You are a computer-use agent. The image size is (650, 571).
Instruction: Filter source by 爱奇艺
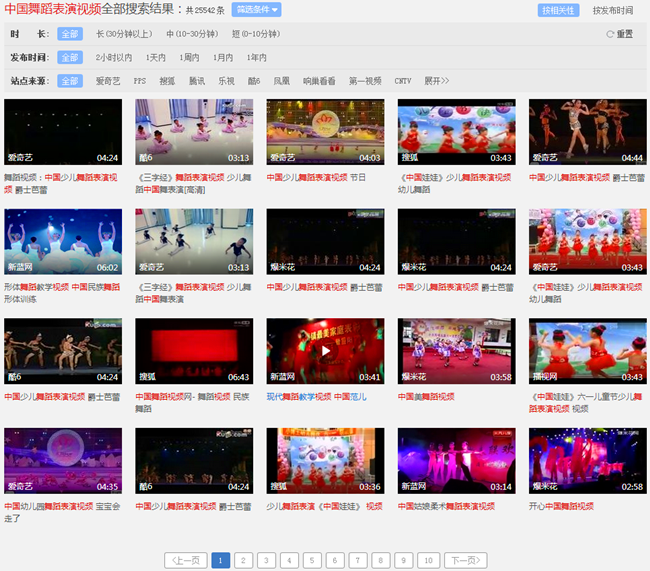[x=107, y=81]
